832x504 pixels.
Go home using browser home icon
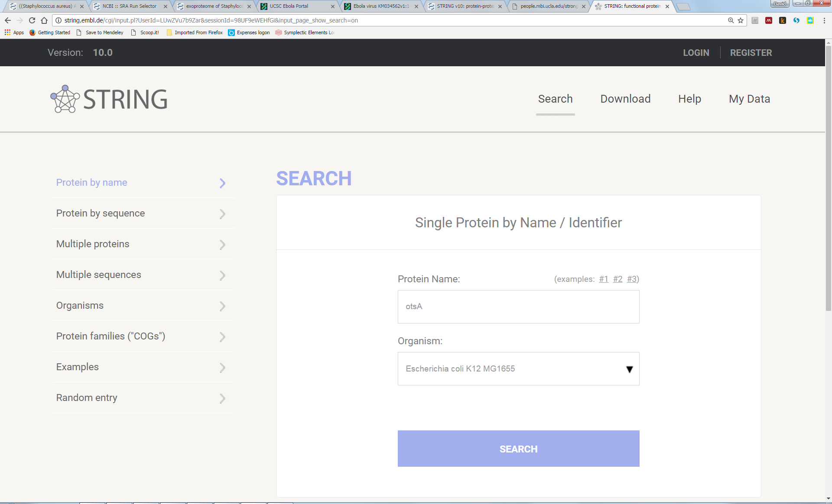click(x=44, y=20)
